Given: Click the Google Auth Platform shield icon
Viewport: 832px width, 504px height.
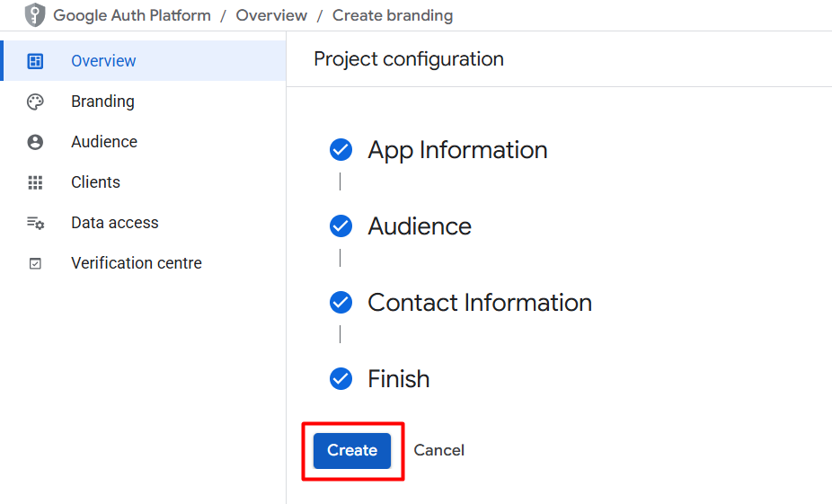Looking at the screenshot, I should point(35,15).
